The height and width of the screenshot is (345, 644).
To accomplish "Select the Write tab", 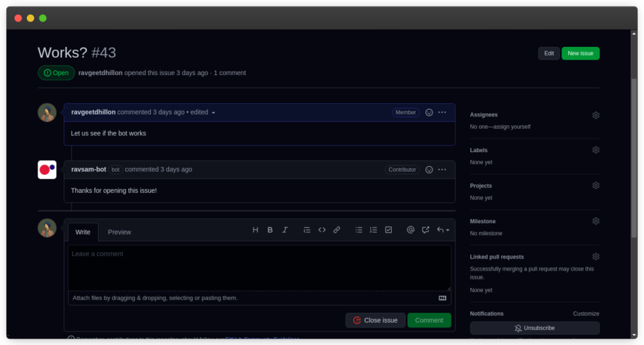I will pos(83,232).
